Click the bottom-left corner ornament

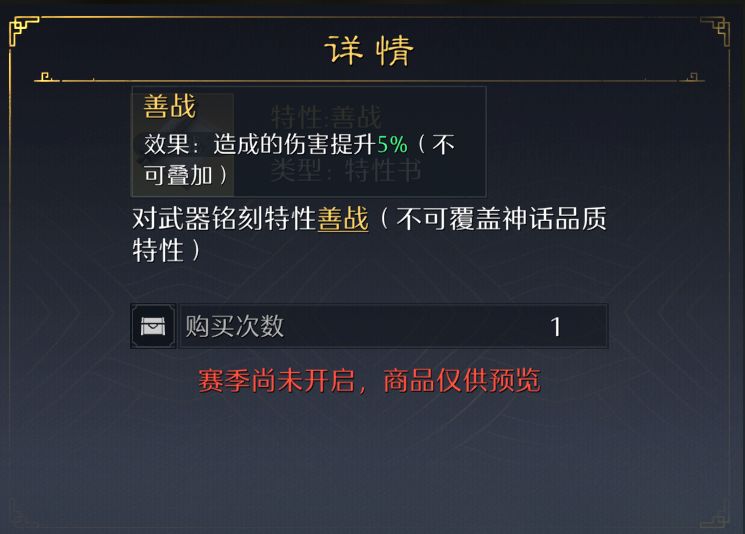click(x=22, y=513)
